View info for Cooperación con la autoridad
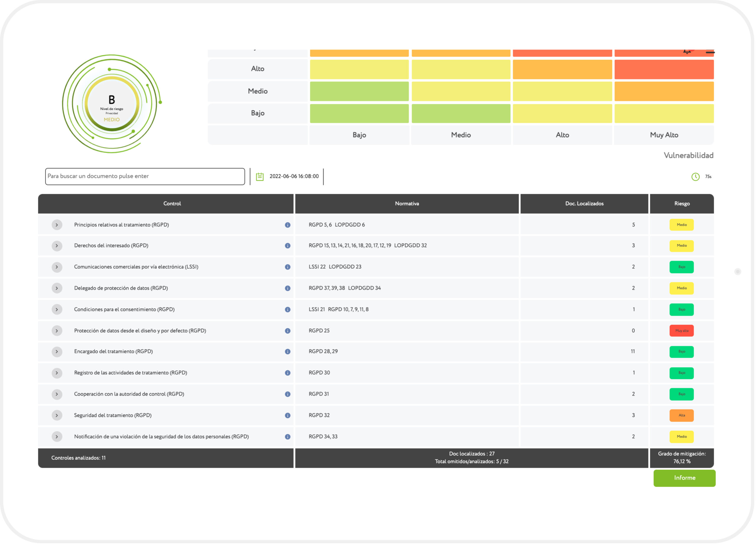Viewport: 756px width, 545px height. pos(288,395)
